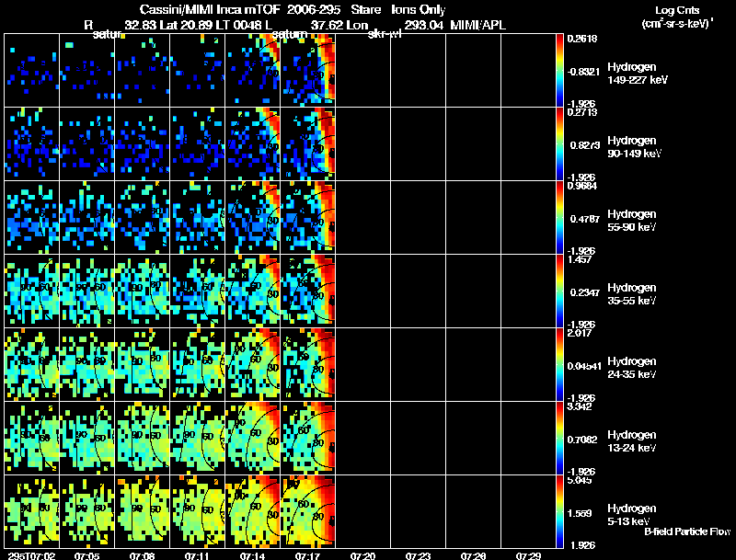
Task: Click the 07:20 time axis label
Action: tap(363, 554)
